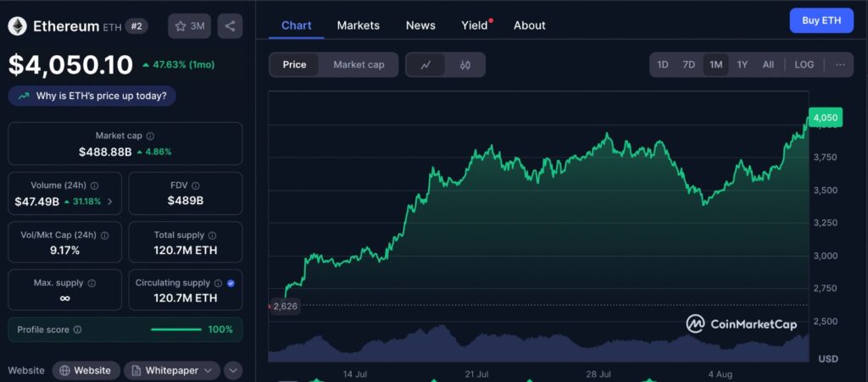This screenshot has width=868, height=382.
Task: Show Profile score info icon
Action: coord(77,329)
